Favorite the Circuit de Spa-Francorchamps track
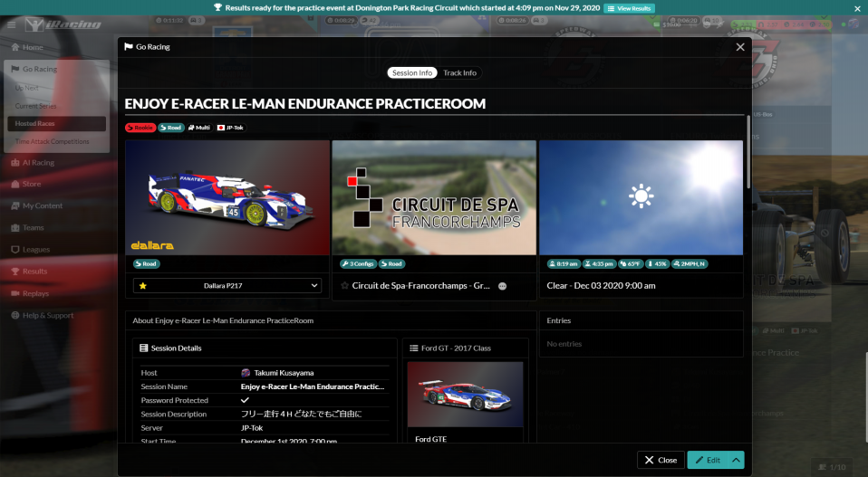868x477 pixels. pyautogui.click(x=344, y=286)
